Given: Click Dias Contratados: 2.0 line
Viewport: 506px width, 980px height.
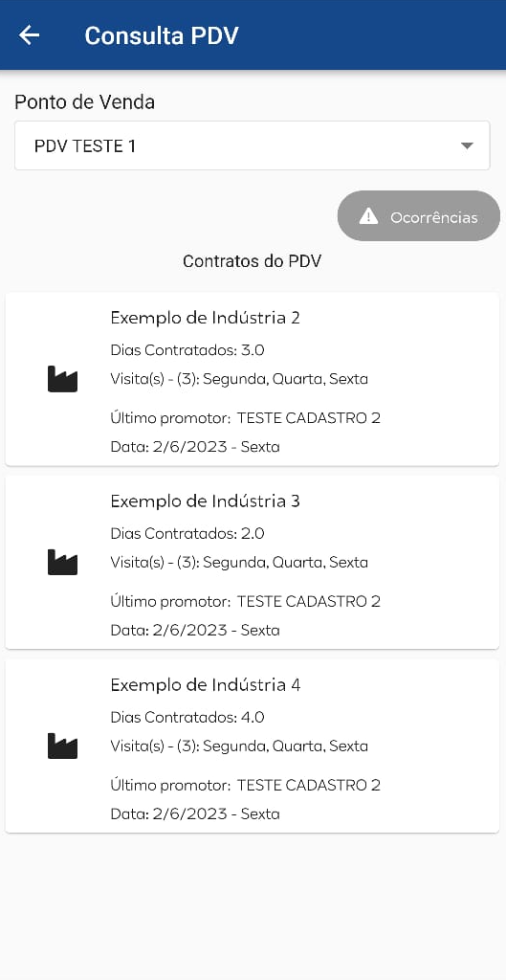Looking at the screenshot, I should (x=187, y=534).
